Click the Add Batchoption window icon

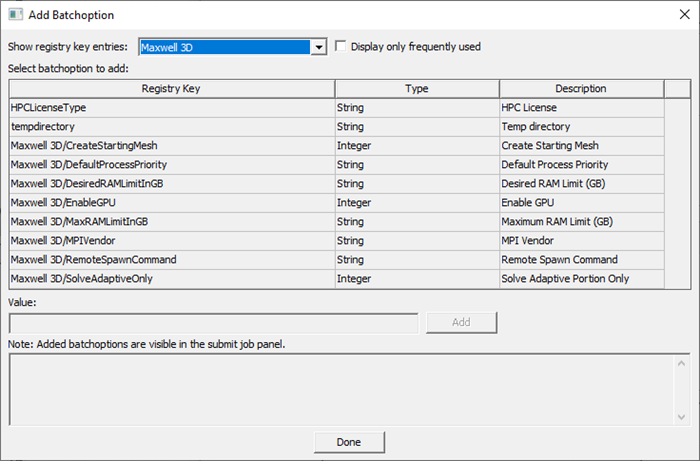pyautogui.click(x=15, y=15)
